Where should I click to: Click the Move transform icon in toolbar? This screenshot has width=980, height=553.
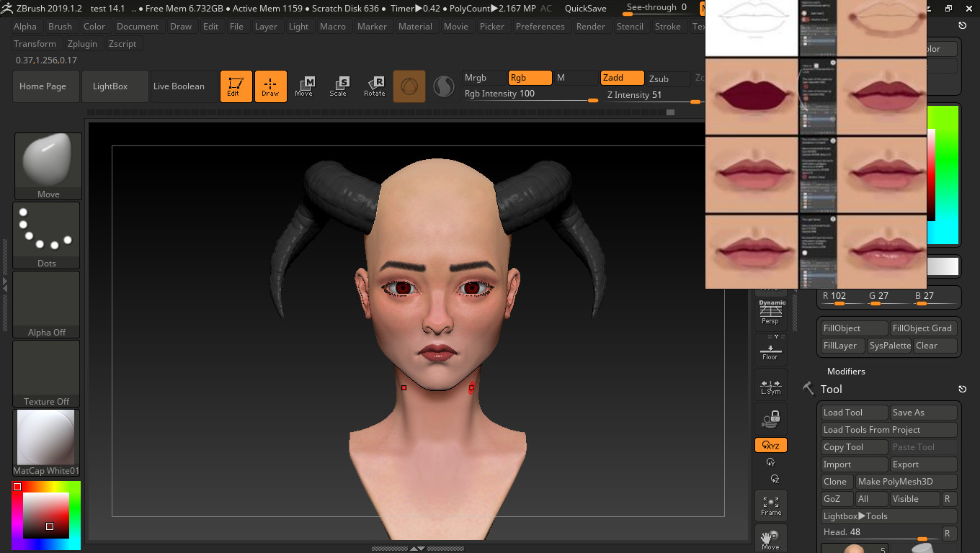pyautogui.click(x=303, y=86)
